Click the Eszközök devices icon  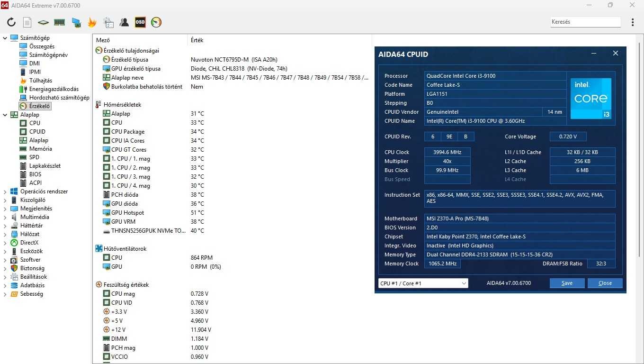coord(14,251)
